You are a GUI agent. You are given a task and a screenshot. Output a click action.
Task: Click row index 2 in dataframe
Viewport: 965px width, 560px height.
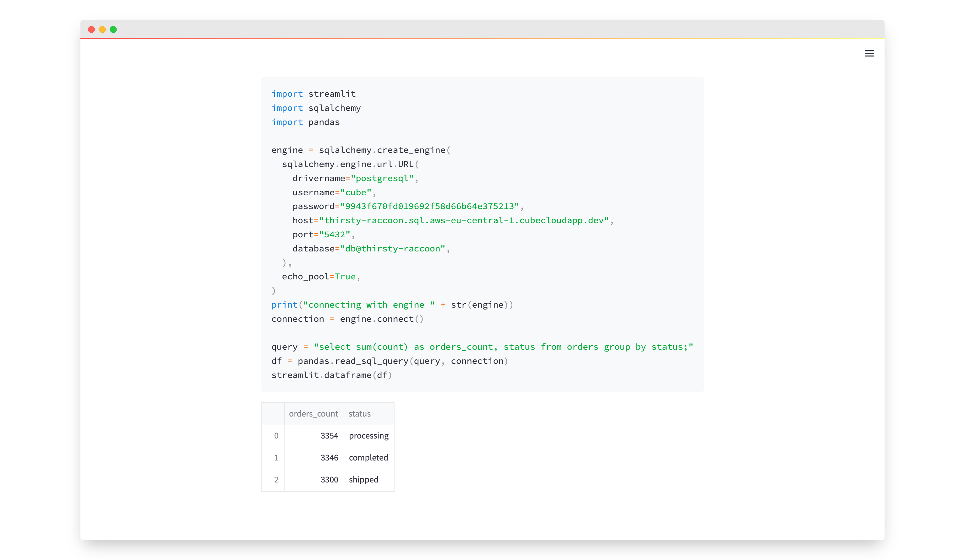coord(276,480)
